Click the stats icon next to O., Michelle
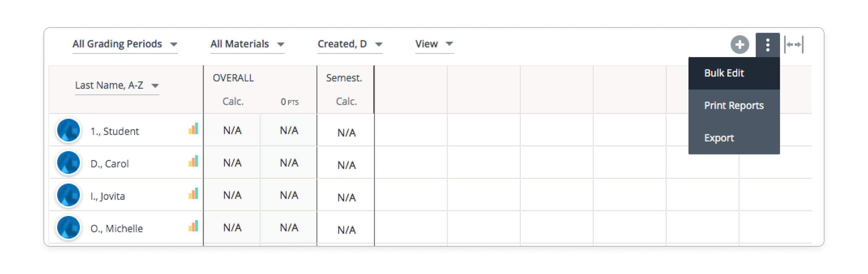Screen dimensions: 868x274 coord(193,227)
